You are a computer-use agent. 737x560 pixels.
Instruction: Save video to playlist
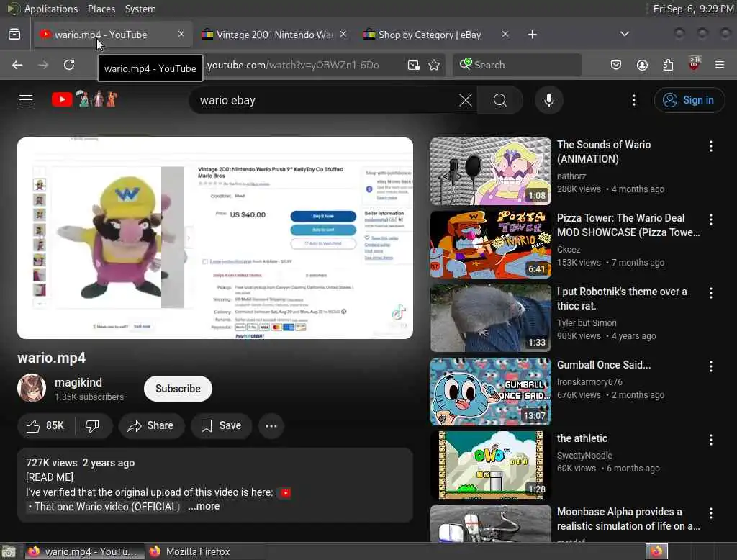click(222, 425)
